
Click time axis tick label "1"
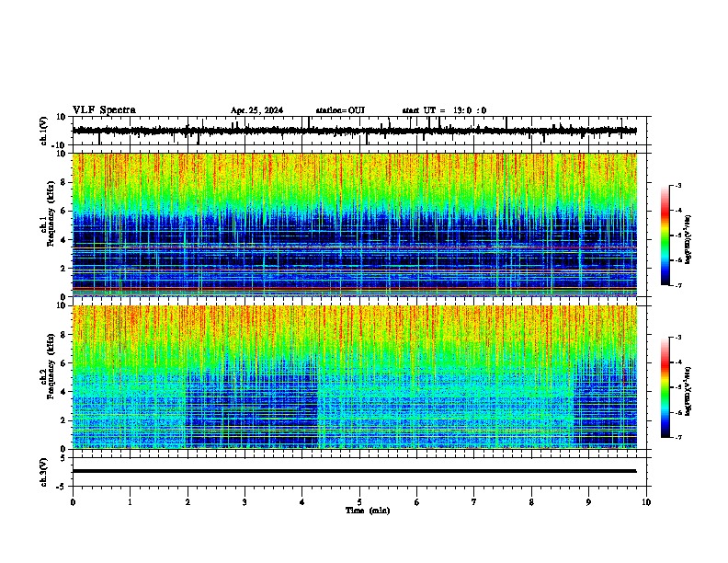[x=130, y=502]
